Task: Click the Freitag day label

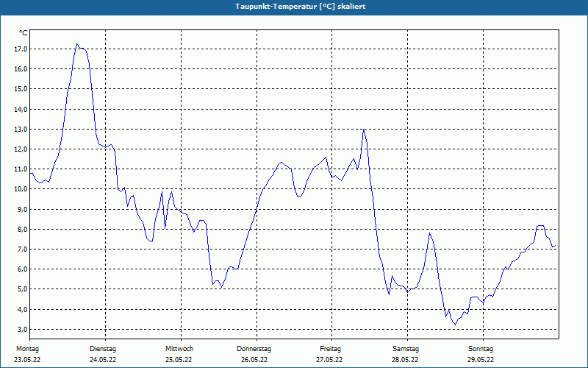Action: [330, 349]
